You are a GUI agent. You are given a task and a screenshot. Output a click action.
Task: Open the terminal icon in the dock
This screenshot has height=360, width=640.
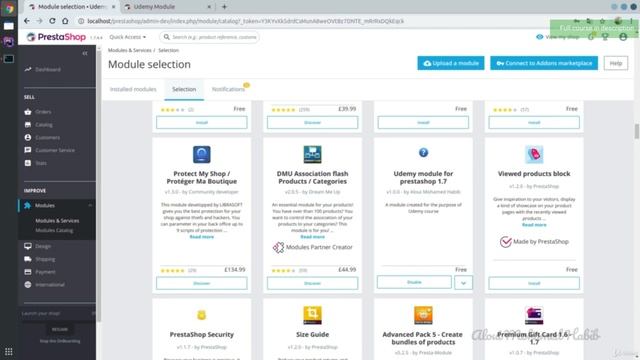coord(9,59)
